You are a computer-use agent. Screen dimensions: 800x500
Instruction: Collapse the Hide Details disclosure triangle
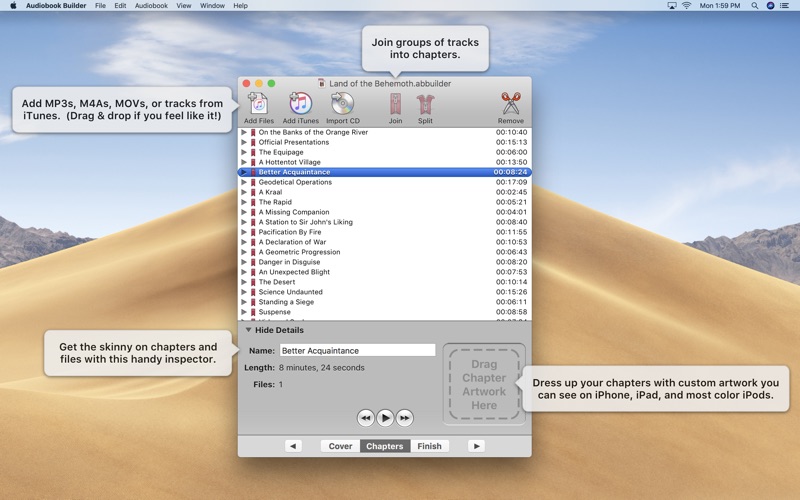(248, 330)
